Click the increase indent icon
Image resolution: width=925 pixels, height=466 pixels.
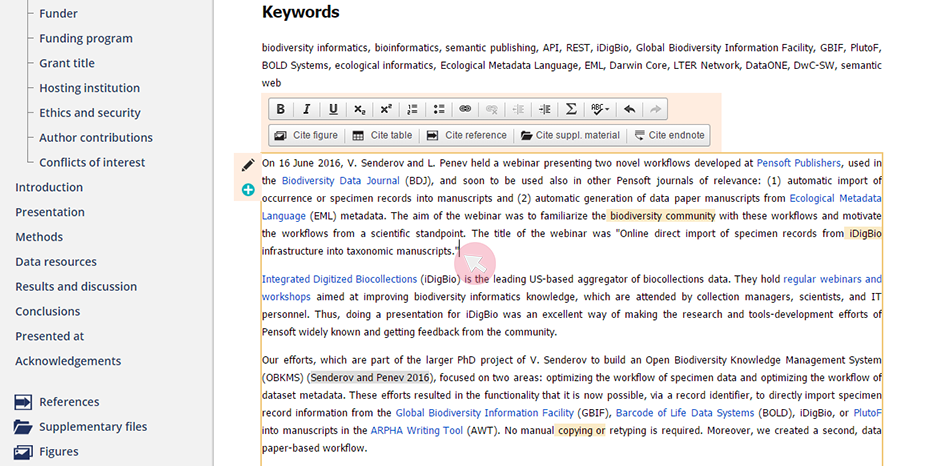click(545, 109)
